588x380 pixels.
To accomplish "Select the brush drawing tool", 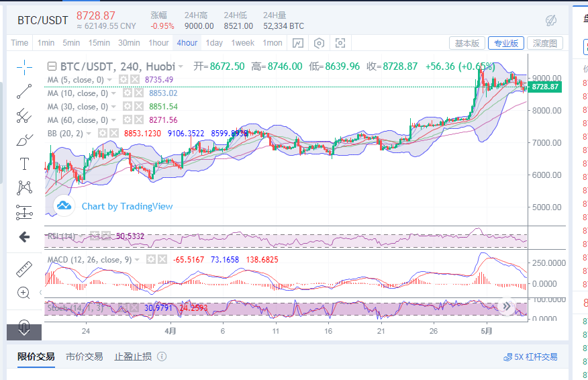I will (x=24, y=140).
